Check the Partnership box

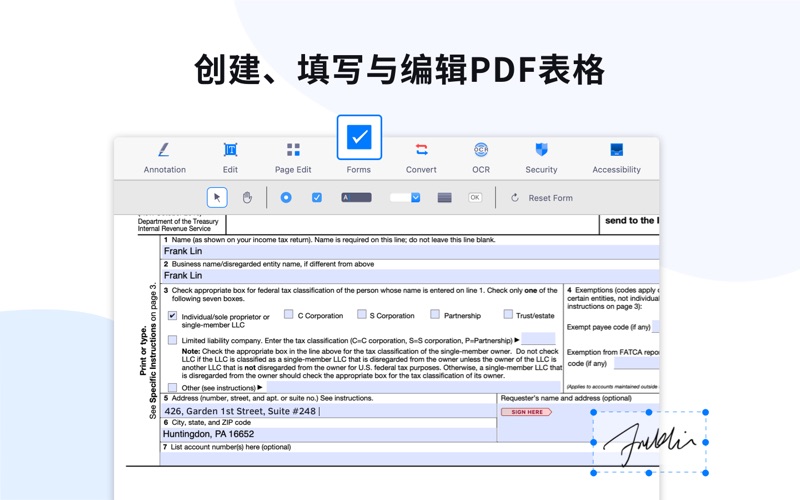(x=435, y=314)
